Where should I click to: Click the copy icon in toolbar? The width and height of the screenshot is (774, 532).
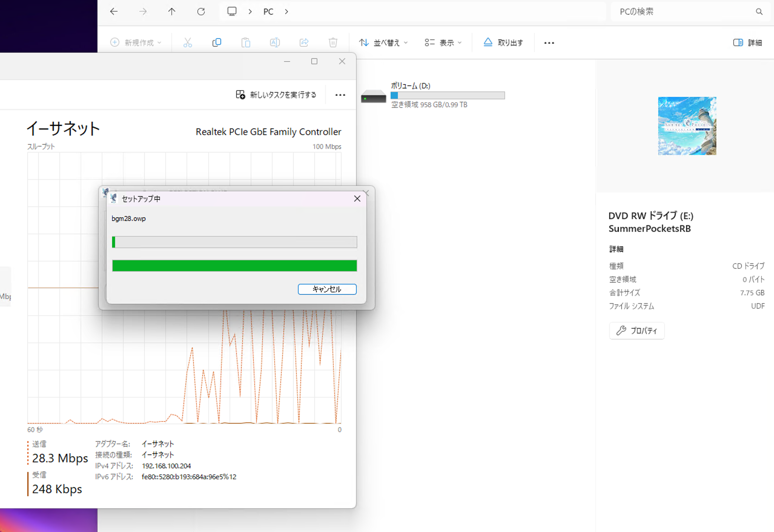217,42
